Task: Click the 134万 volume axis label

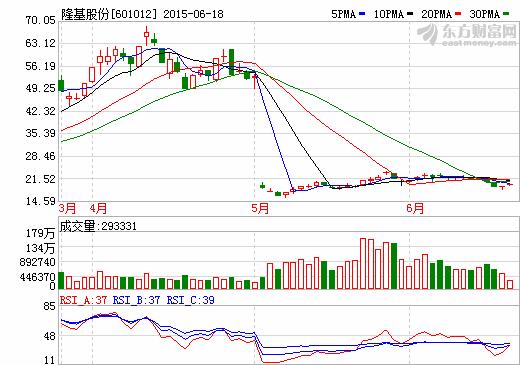Action: 40,248
